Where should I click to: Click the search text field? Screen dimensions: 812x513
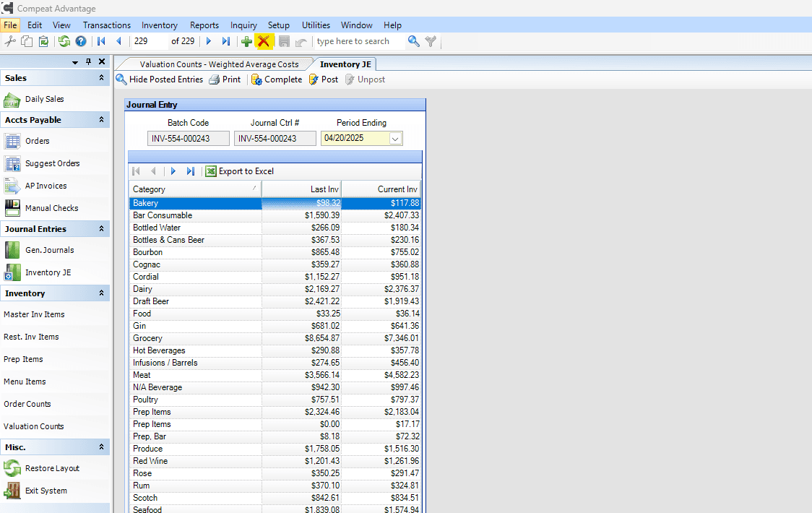click(359, 41)
